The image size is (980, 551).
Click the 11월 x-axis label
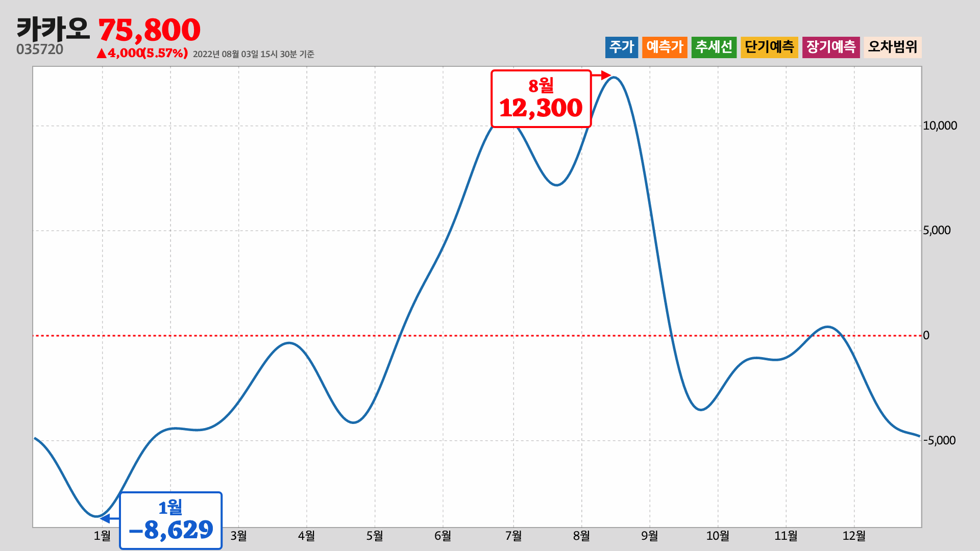pos(786,536)
